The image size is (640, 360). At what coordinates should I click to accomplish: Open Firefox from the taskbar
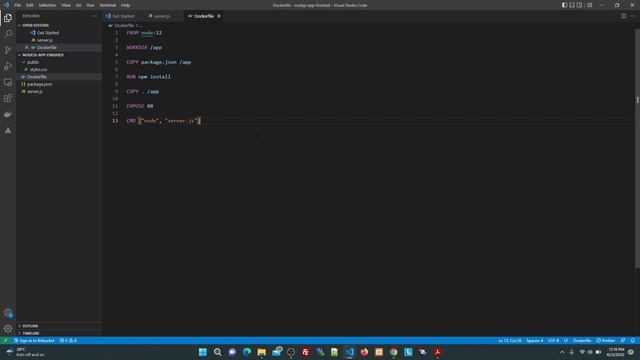pos(364,352)
